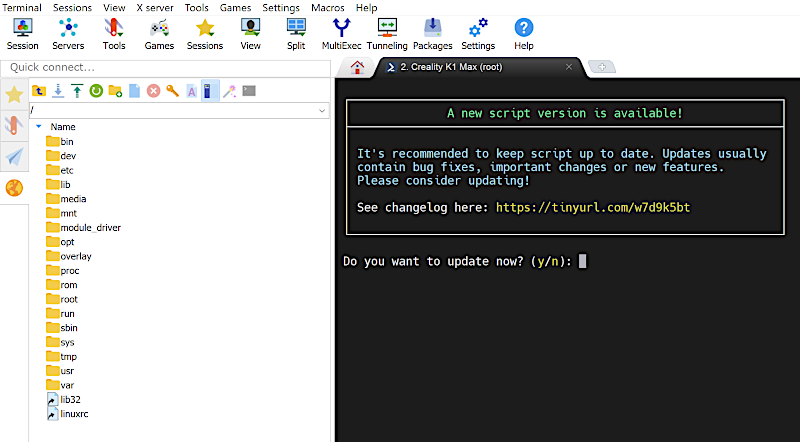Switch to the Tools knife sidebar tab

pos(14,126)
